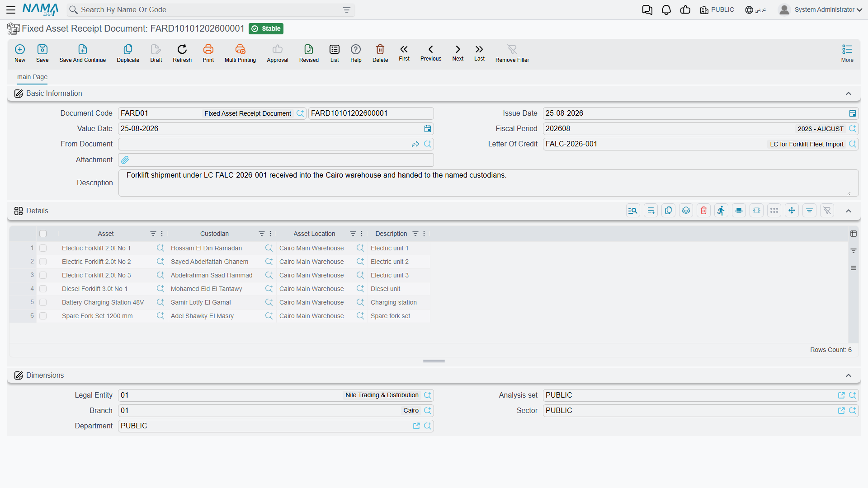The image size is (868, 488).
Task: Click the Stable status badge
Action: coord(266,28)
